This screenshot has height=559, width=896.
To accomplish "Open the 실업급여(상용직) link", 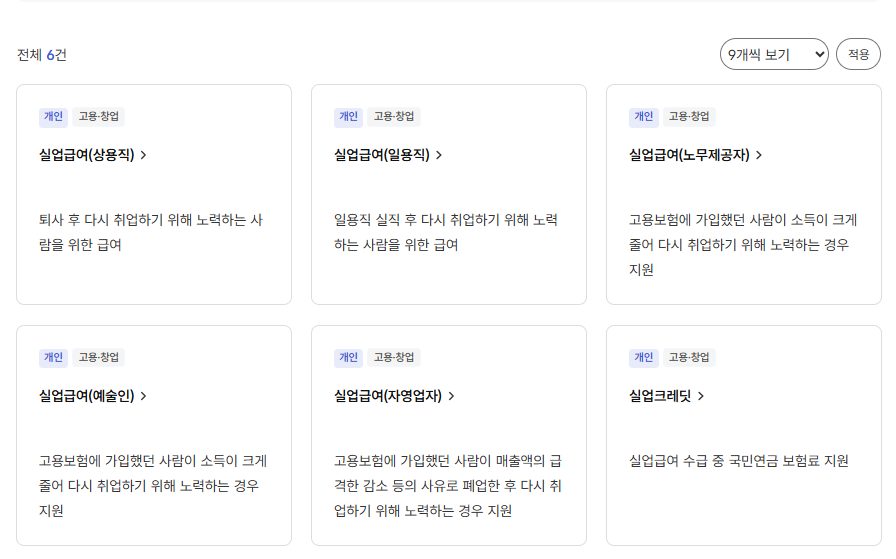I will [86, 155].
